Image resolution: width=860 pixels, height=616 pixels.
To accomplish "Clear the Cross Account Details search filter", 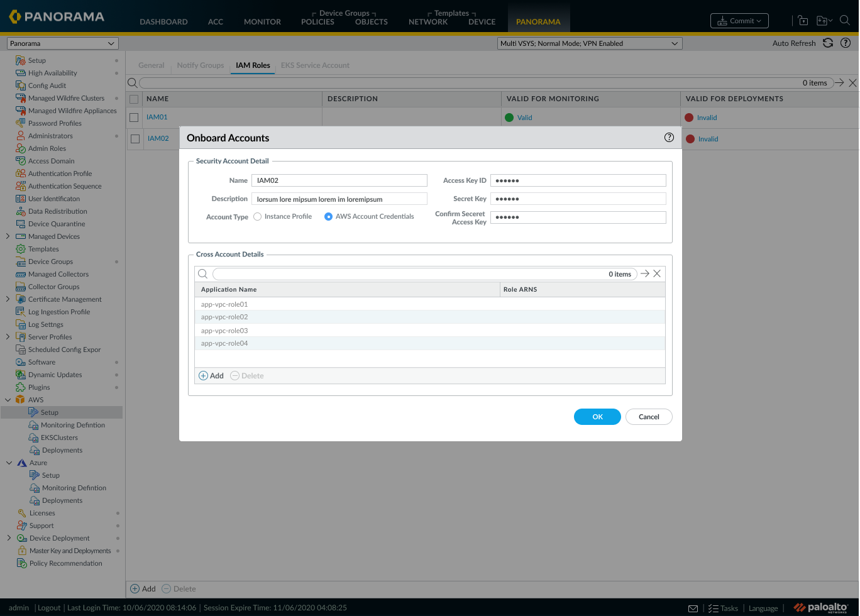I will point(657,273).
